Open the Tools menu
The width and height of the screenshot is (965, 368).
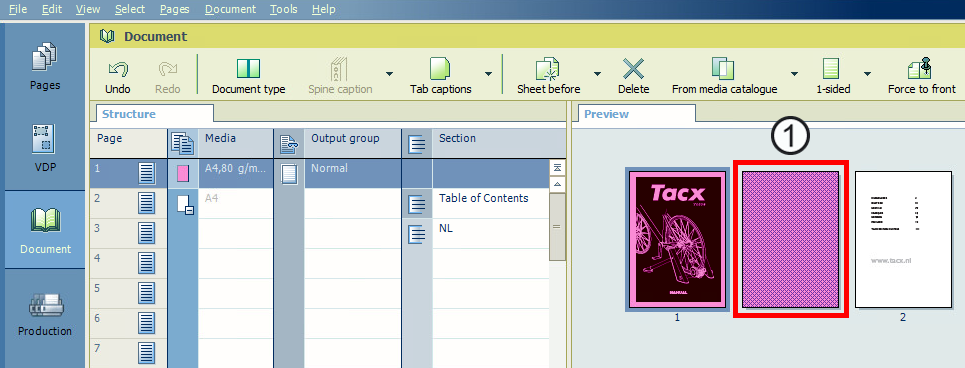pyautogui.click(x=284, y=9)
